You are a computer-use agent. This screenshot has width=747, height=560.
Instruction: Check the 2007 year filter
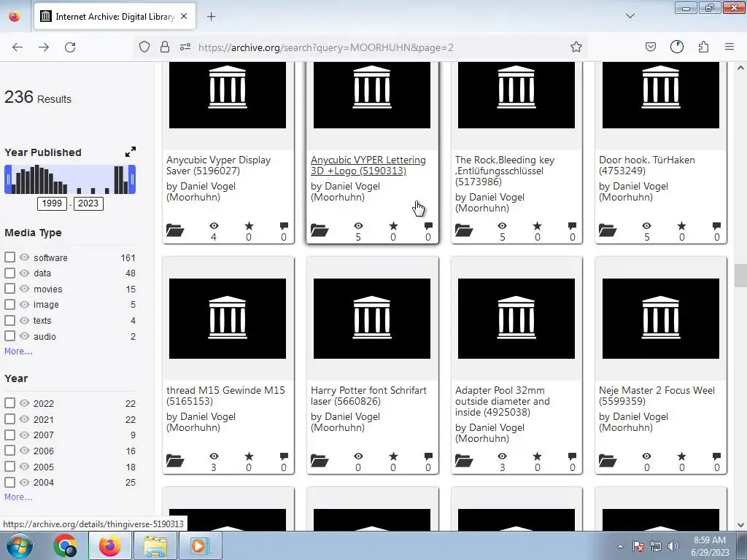coord(9,435)
